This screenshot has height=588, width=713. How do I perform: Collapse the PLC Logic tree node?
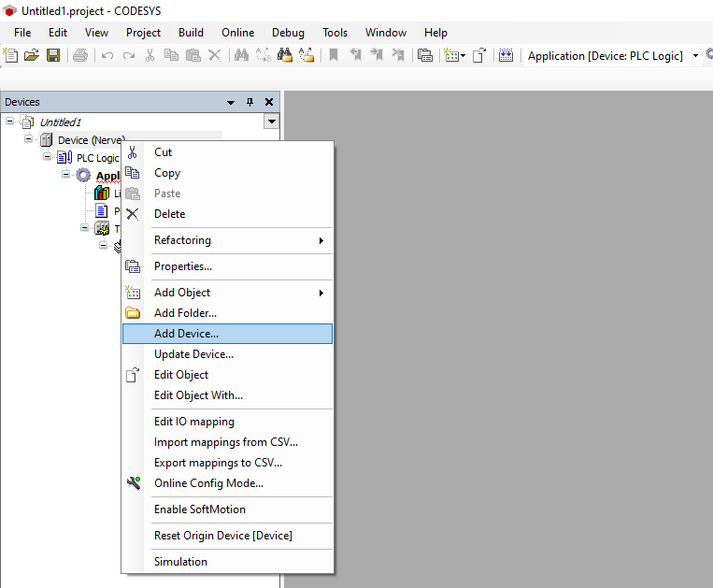(48, 157)
